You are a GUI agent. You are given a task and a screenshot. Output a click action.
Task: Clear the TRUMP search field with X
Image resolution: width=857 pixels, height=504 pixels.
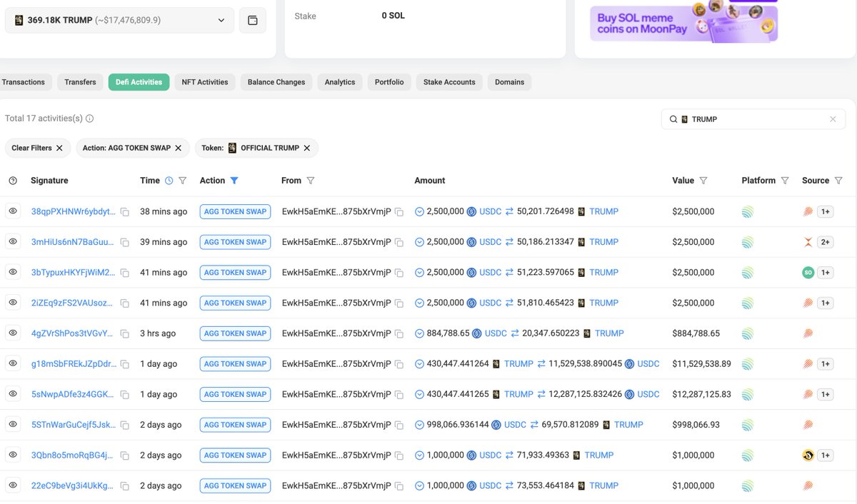(833, 119)
